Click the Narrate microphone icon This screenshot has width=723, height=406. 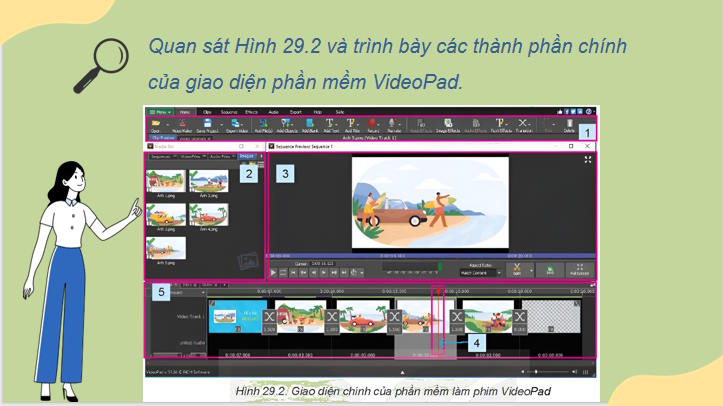(392, 125)
